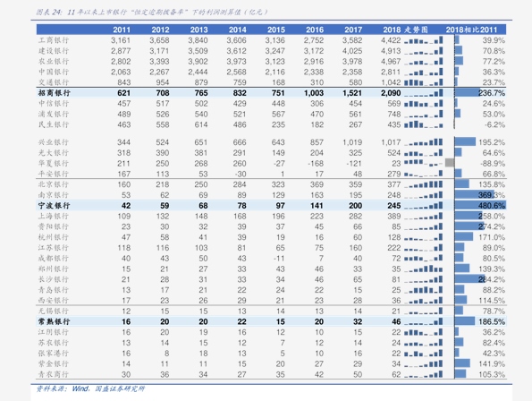
Task: Click the 宁波银行 480.6% growth bar
Action: (x=480, y=205)
